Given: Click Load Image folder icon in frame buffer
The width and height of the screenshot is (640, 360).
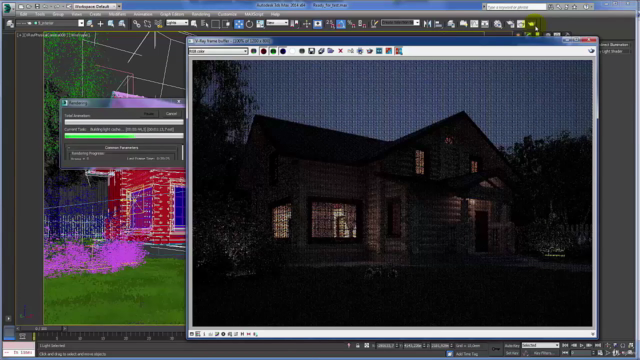Looking at the screenshot, I should click(331, 51).
